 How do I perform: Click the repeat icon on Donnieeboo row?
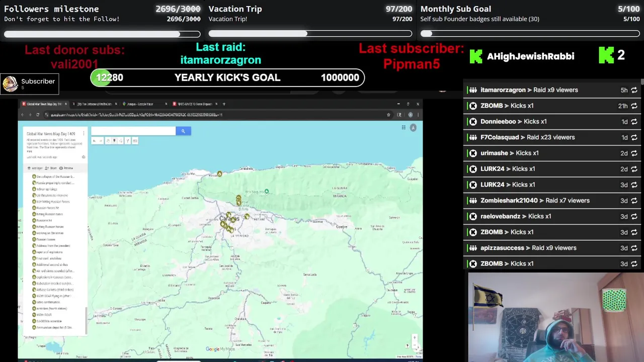(634, 122)
